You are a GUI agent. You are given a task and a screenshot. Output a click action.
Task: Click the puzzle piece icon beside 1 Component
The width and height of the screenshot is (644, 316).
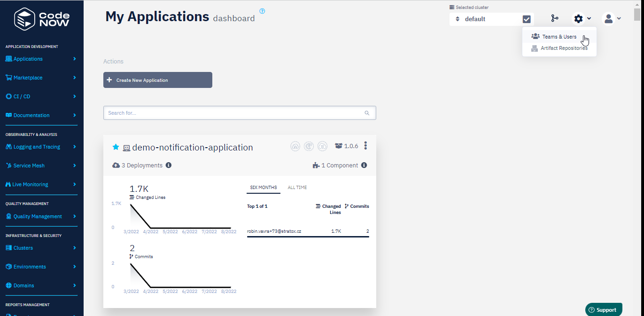(x=316, y=166)
